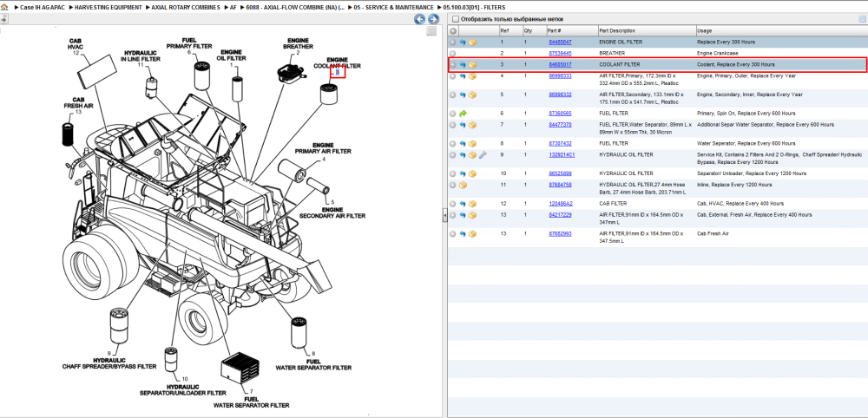Click green arrow icon for part 87360565

point(463,114)
